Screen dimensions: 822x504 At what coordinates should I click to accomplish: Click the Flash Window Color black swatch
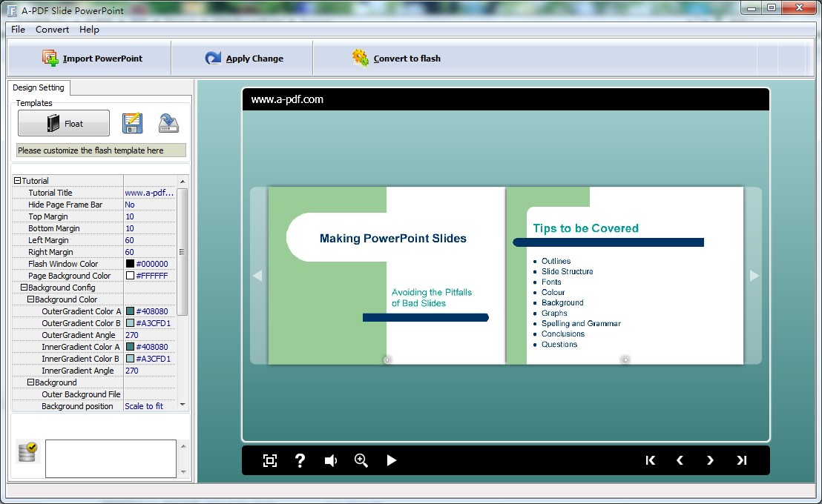(130, 264)
